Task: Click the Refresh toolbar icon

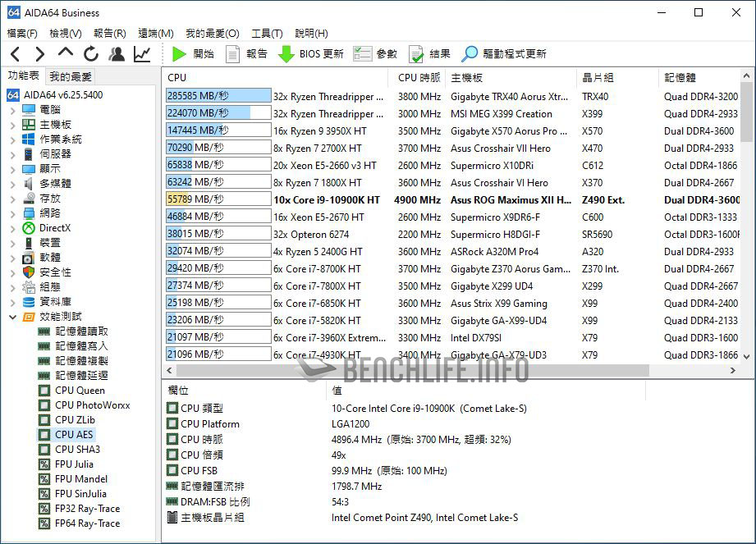Action: coord(91,54)
